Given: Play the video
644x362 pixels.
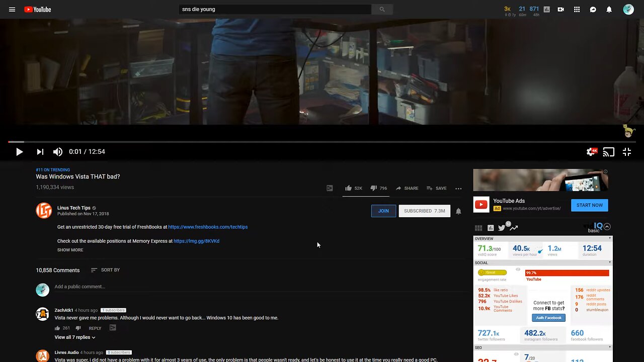Looking at the screenshot, I should 19,152.
